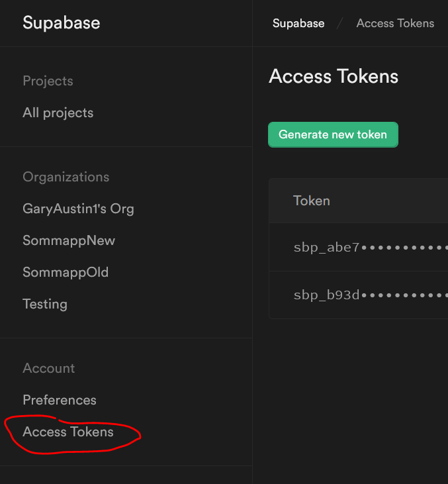Click the Projects section label

(48, 81)
